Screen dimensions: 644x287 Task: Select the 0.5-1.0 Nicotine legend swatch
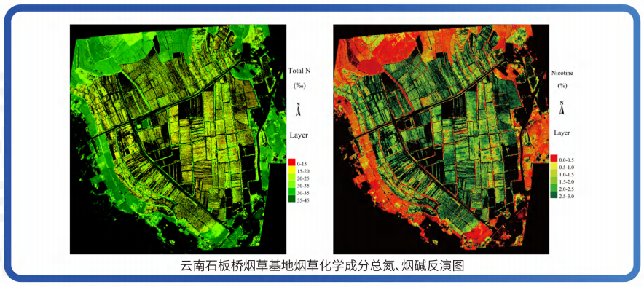(554, 166)
